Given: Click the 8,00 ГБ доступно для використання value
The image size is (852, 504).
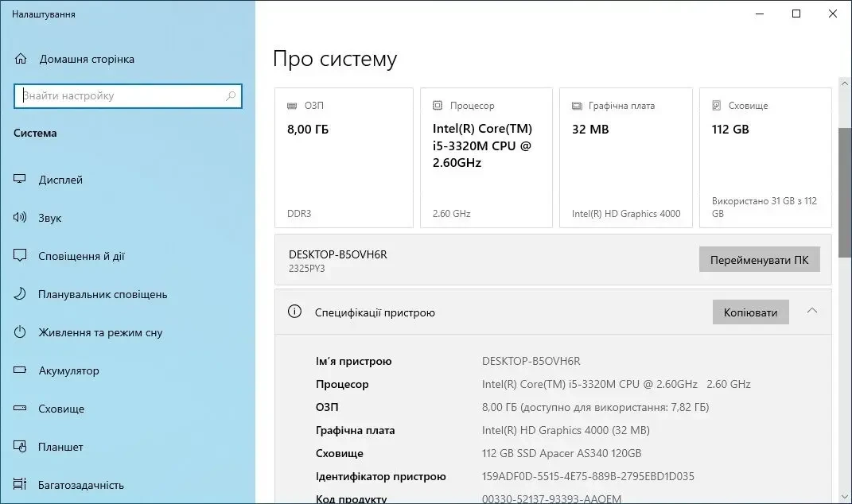Looking at the screenshot, I should (x=595, y=407).
